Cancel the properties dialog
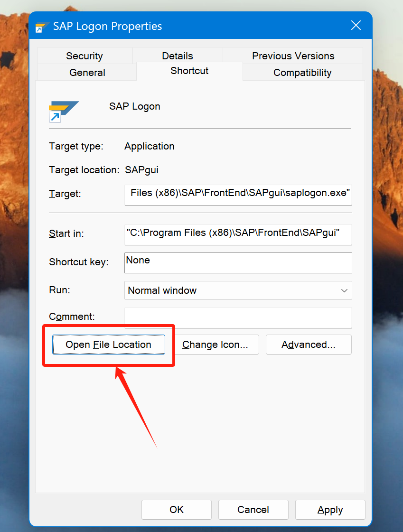 [253, 510]
